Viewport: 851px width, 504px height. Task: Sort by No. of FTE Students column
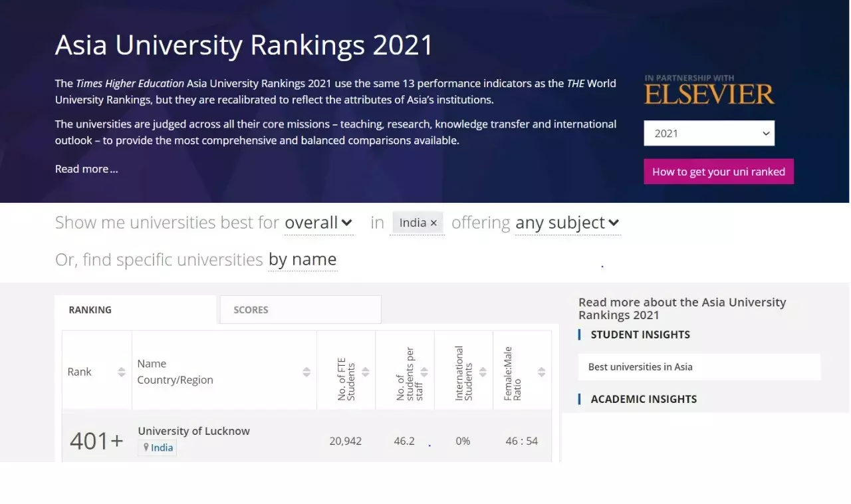366,371
